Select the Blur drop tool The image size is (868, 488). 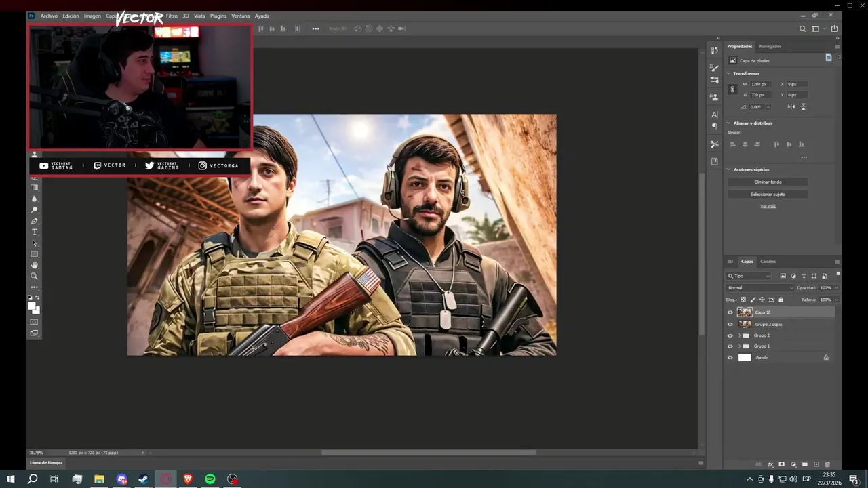[34, 199]
